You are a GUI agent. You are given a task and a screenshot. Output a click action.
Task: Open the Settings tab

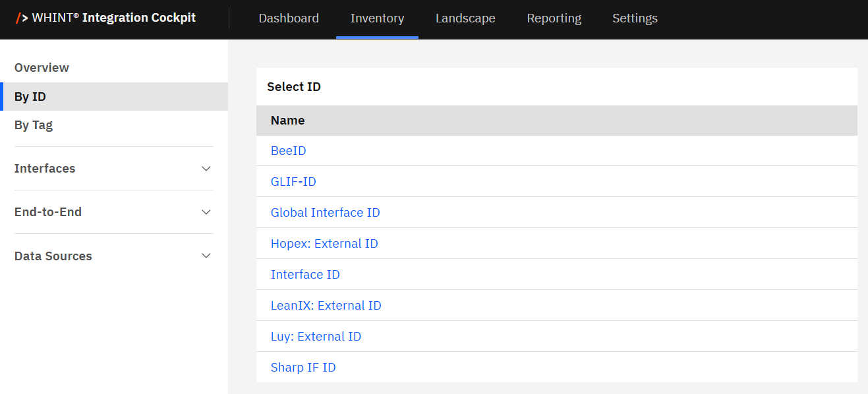click(x=635, y=18)
